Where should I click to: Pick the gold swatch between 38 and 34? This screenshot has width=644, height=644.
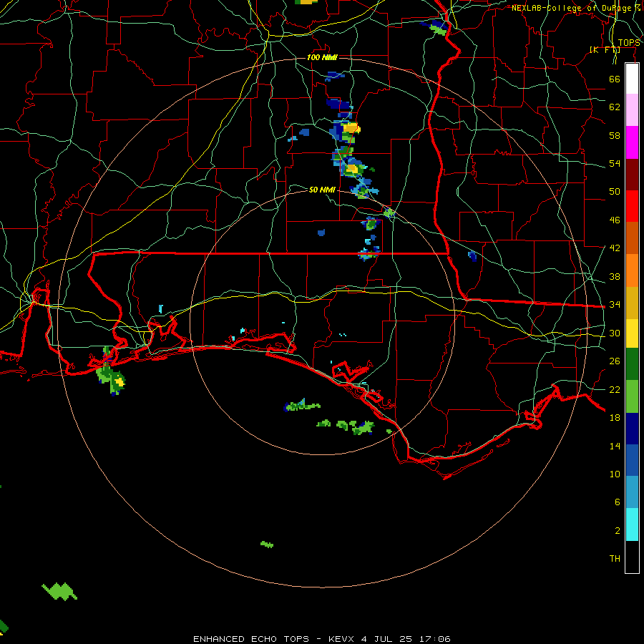click(632, 303)
